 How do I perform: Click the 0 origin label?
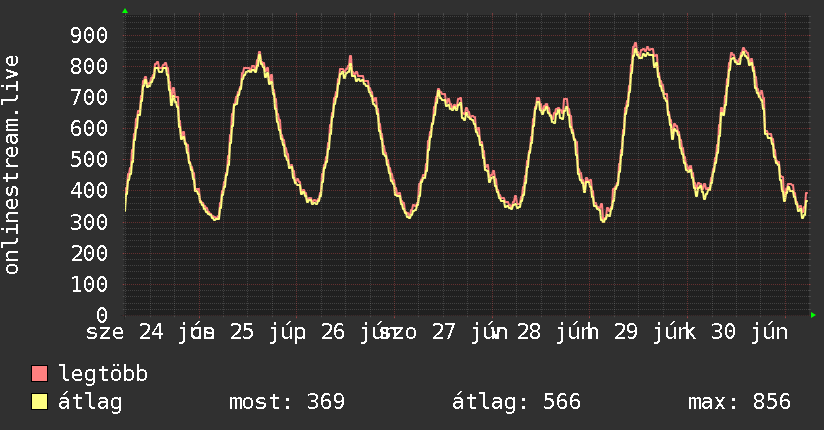pos(102,315)
